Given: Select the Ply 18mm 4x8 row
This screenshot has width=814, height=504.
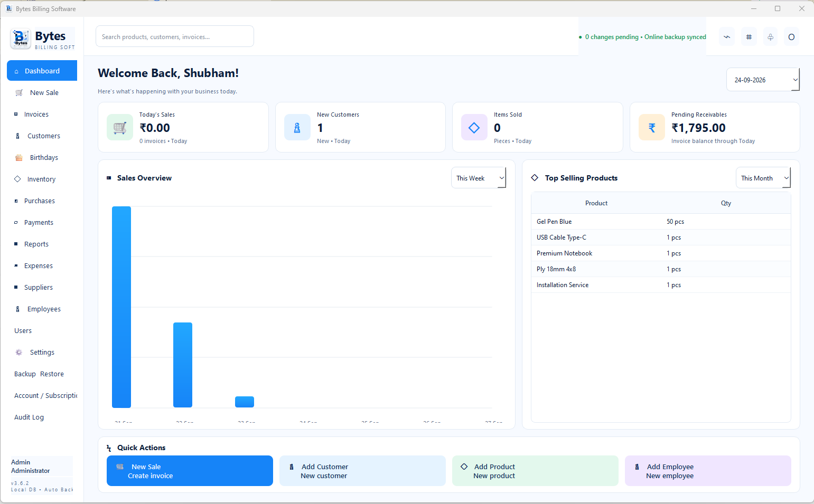Looking at the screenshot, I should pos(661,269).
